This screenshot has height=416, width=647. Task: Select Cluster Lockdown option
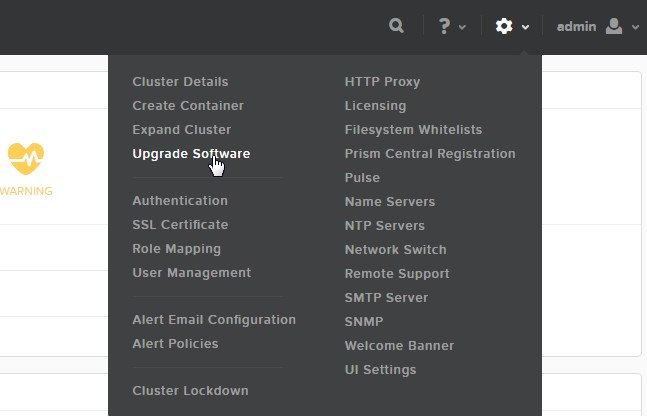pos(190,391)
